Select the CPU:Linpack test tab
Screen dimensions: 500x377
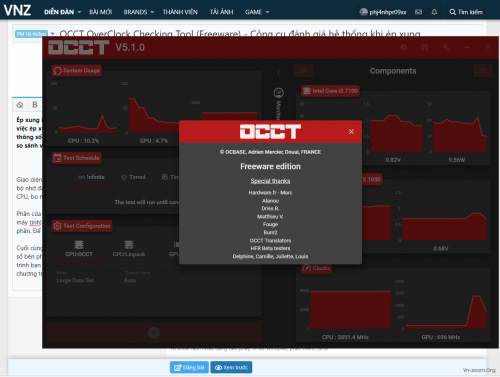(129, 249)
